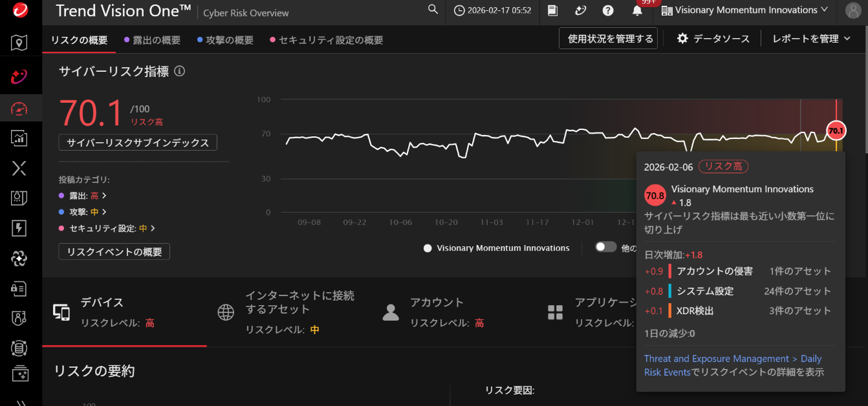Enable the comparison toggle next to company name

click(x=605, y=247)
